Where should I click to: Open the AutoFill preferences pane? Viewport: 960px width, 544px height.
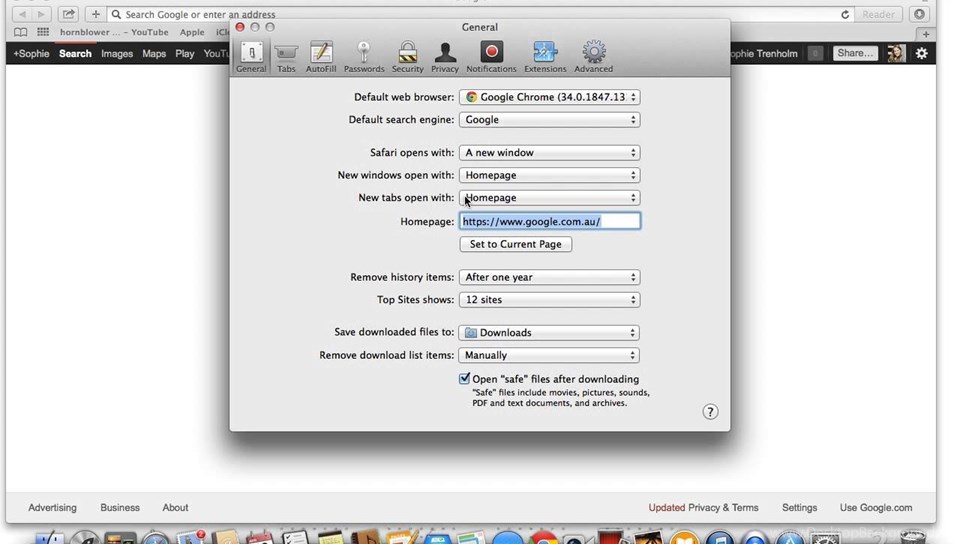(321, 58)
